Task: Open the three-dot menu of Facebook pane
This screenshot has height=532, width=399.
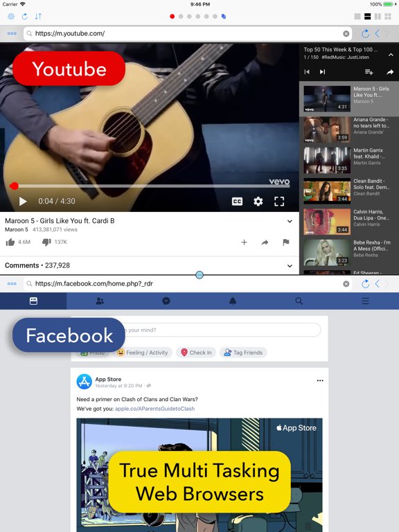Action: tap(12, 283)
